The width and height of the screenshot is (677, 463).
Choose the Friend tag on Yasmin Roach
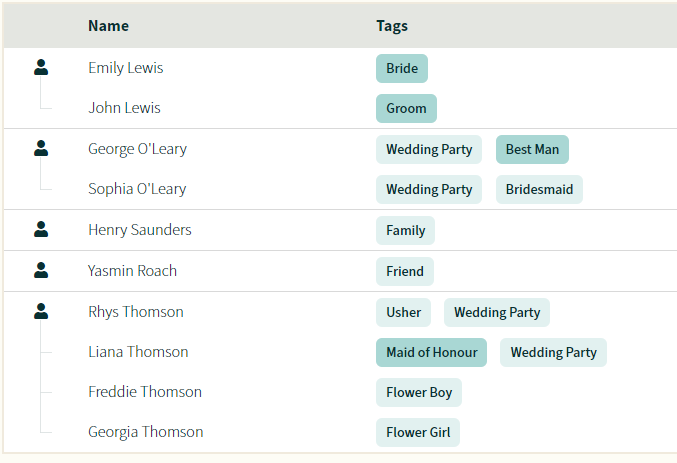coord(405,272)
